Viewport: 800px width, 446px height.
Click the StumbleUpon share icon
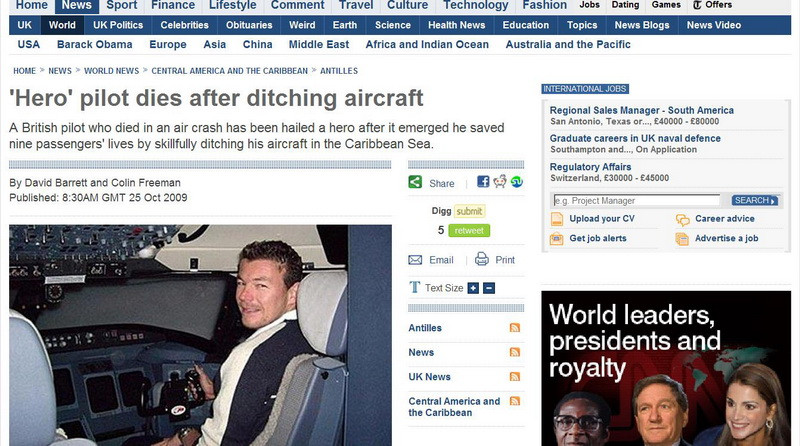click(x=517, y=182)
